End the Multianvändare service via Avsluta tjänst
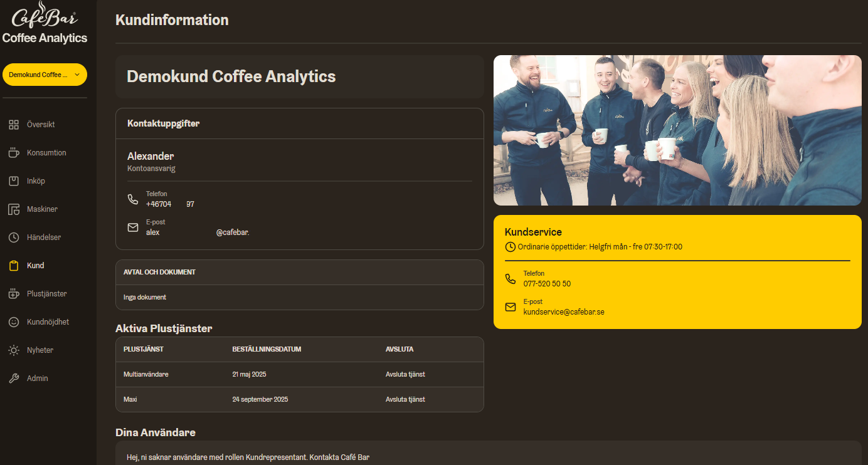The width and height of the screenshot is (868, 465). coord(405,374)
